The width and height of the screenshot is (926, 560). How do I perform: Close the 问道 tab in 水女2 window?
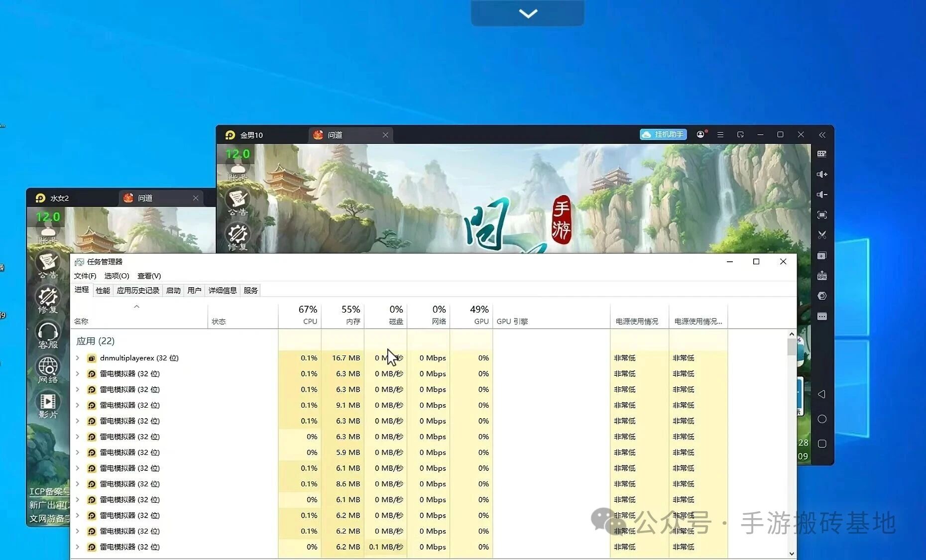tap(196, 198)
